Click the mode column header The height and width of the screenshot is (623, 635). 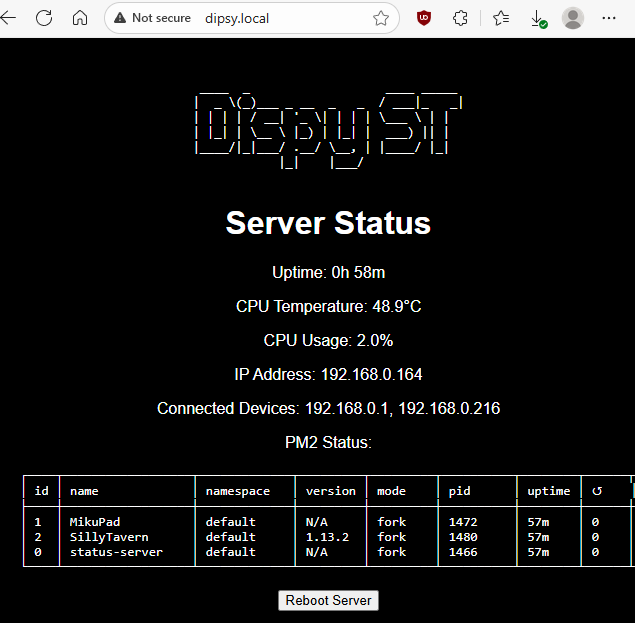click(391, 491)
